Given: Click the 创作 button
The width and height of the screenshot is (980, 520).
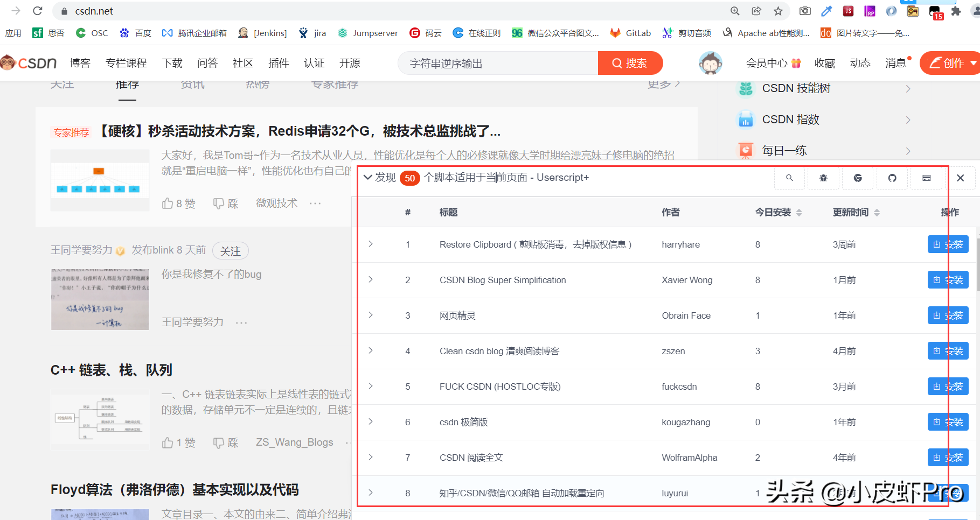Looking at the screenshot, I should [x=950, y=63].
